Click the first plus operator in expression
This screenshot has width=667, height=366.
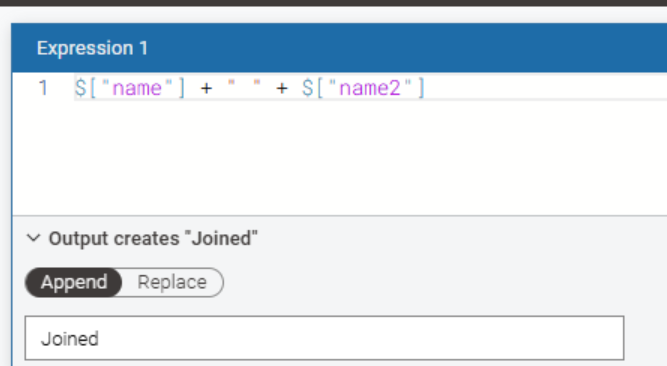[206, 89]
